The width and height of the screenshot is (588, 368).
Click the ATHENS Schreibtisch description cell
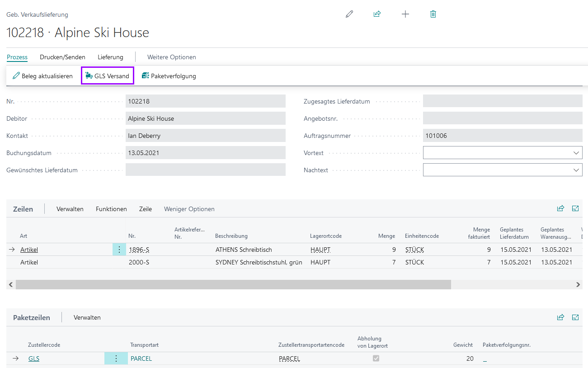244,250
